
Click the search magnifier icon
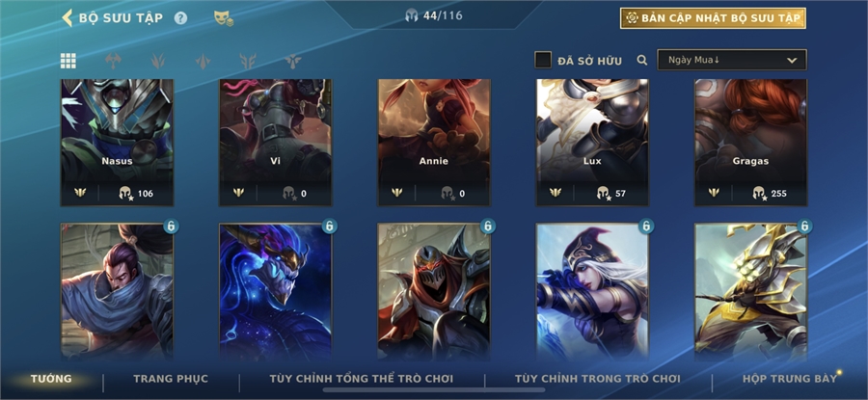642,60
